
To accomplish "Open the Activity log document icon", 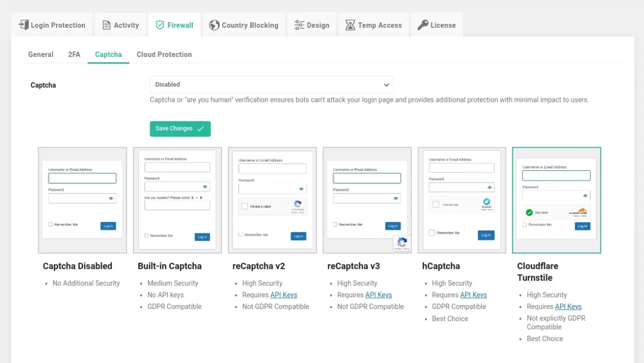I will (x=106, y=24).
